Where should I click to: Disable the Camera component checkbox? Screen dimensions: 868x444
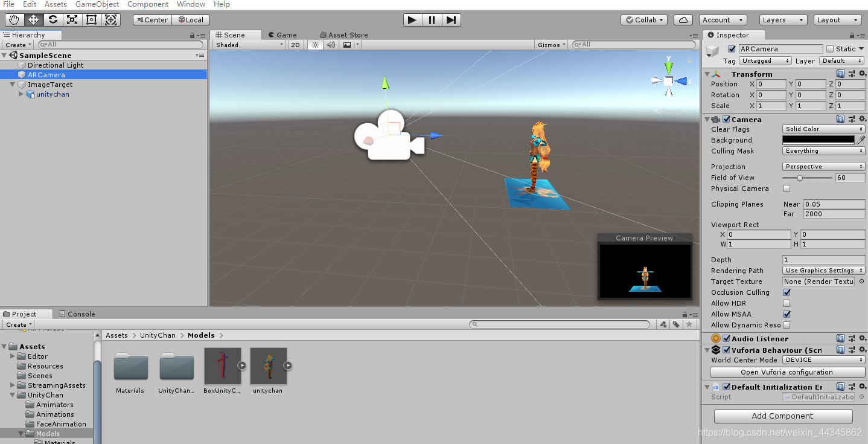(x=727, y=119)
